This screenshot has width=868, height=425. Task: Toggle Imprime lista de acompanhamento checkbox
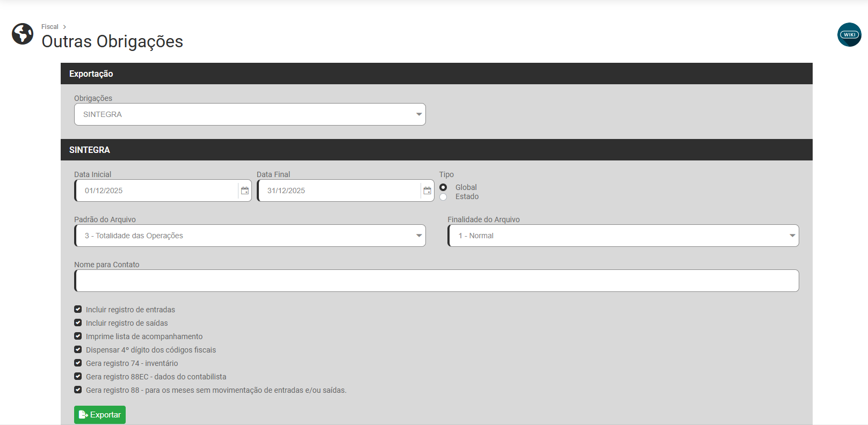pyautogui.click(x=78, y=336)
